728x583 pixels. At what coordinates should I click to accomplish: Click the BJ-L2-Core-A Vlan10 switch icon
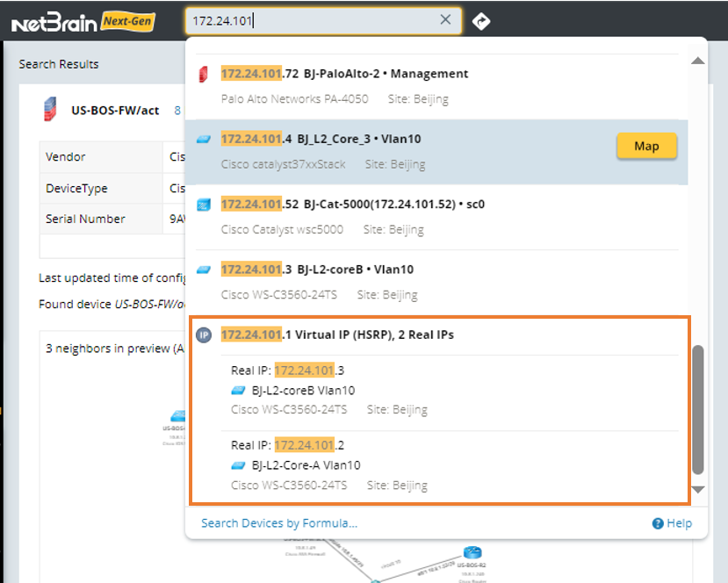(238, 465)
